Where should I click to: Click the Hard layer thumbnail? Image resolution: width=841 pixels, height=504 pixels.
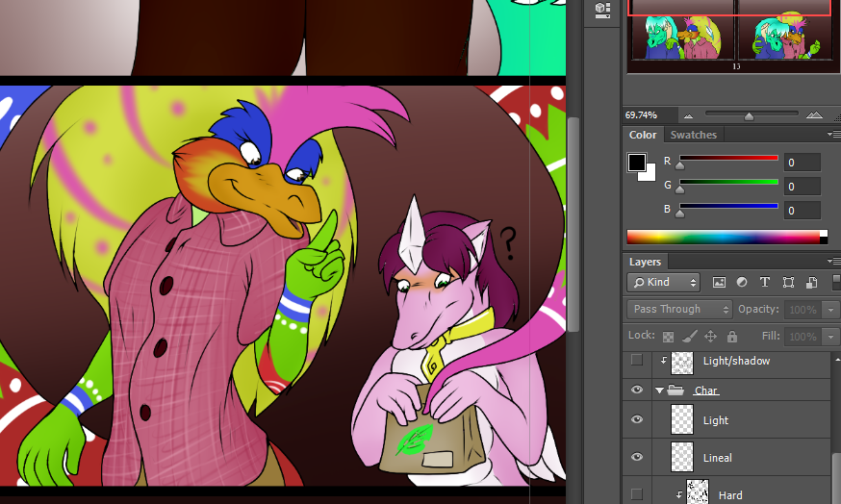[x=698, y=491]
